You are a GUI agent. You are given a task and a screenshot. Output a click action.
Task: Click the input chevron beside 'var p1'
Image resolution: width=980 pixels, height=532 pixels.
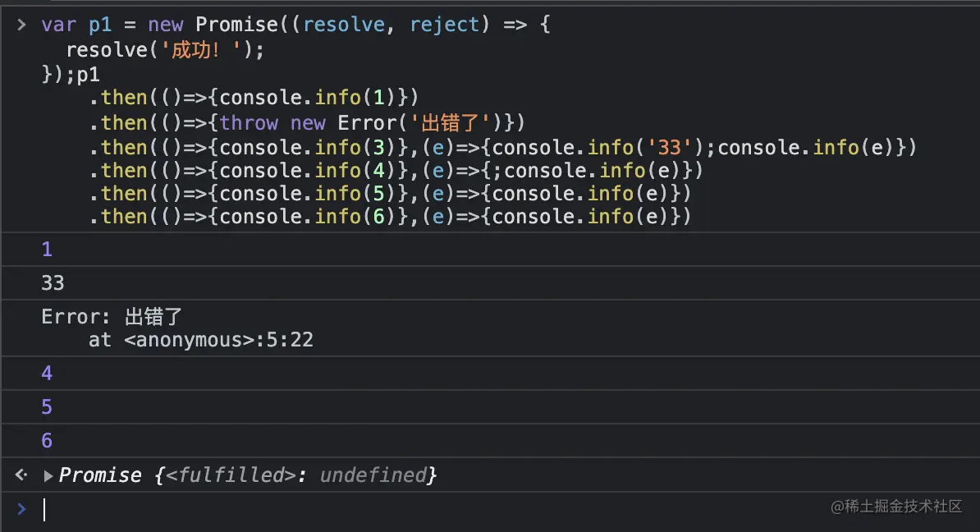point(21,25)
